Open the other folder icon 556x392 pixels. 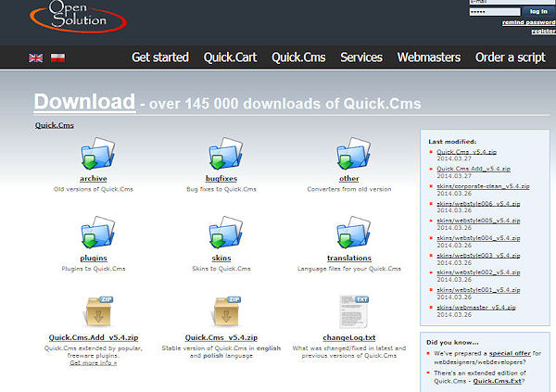[353, 153]
